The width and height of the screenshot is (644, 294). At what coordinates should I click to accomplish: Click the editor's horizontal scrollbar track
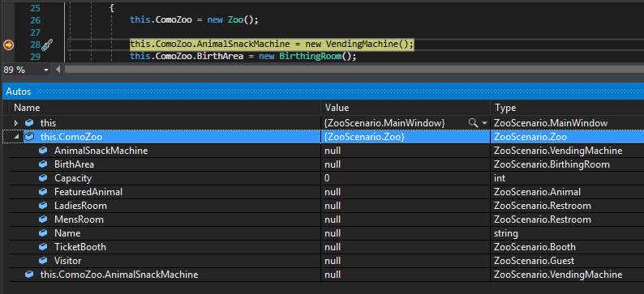coord(354,70)
